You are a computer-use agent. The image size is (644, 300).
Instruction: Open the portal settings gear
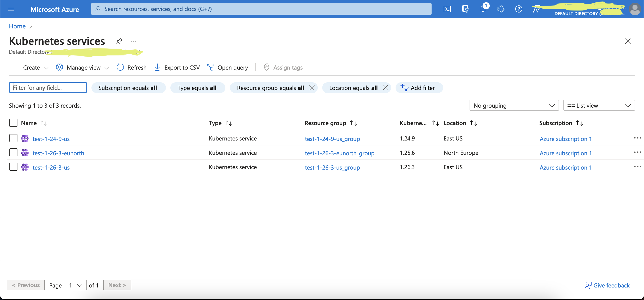tap(501, 9)
